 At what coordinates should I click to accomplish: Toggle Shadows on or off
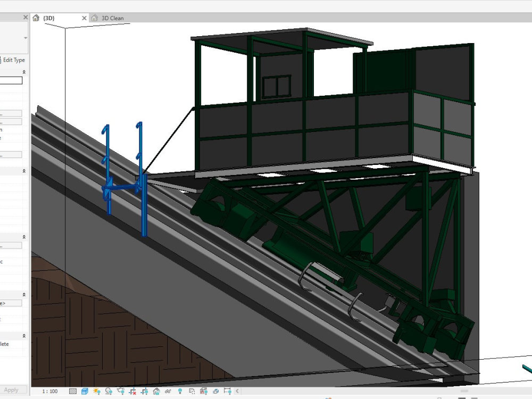pyautogui.click(x=109, y=391)
